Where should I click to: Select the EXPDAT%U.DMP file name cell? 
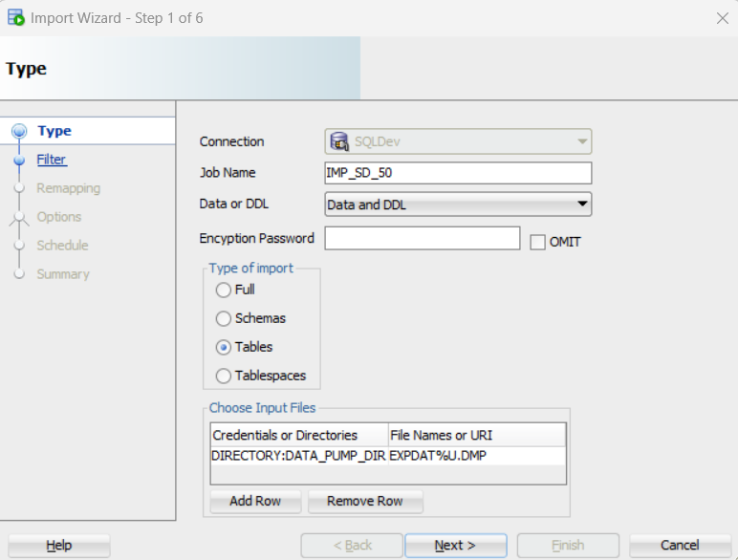[477, 456]
